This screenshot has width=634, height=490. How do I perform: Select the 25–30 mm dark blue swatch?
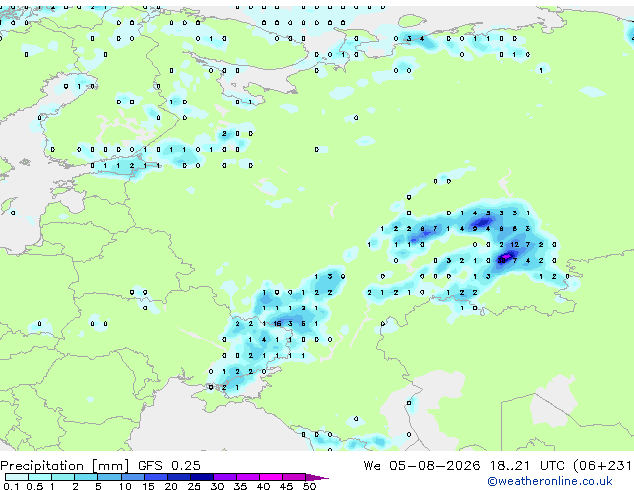click(201, 477)
